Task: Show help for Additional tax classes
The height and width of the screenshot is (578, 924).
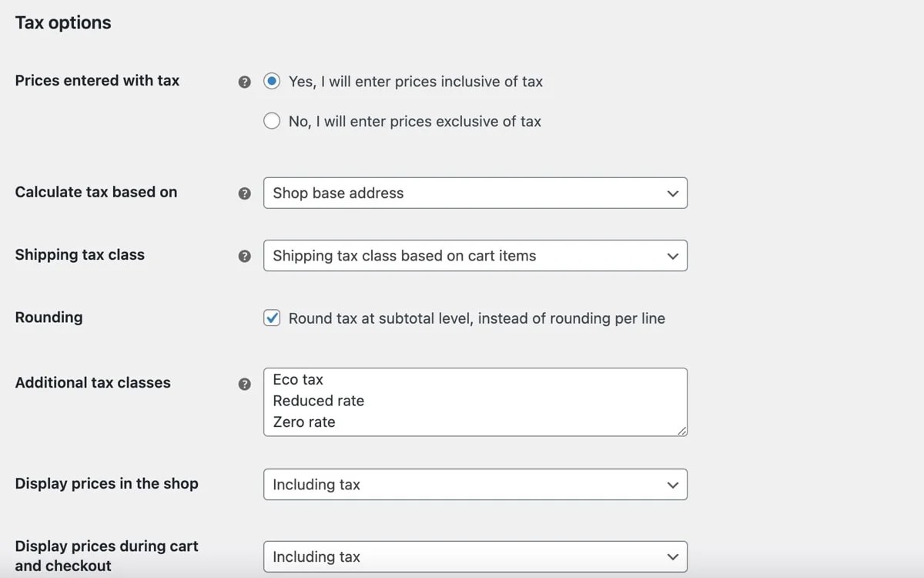Action: tap(244, 383)
